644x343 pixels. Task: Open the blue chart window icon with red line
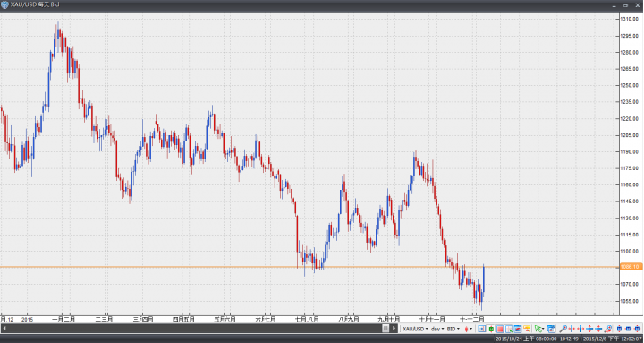tap(518, 329)
